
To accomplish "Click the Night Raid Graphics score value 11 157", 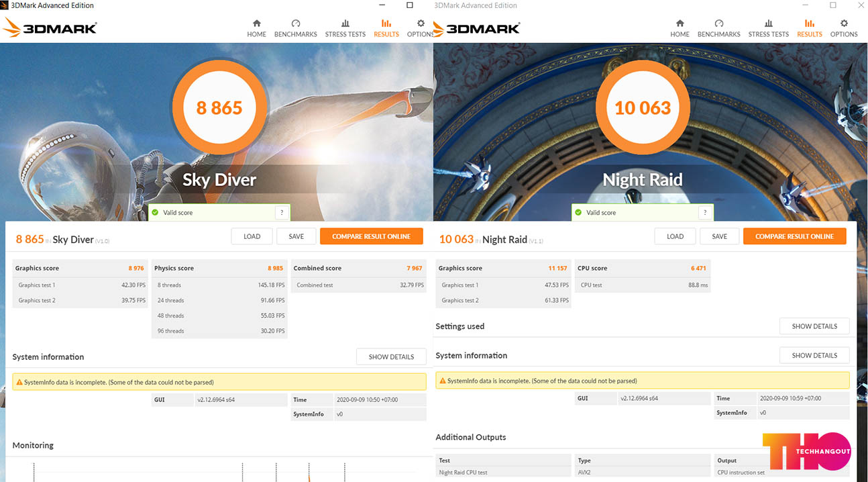I will [x=557, y=268].
